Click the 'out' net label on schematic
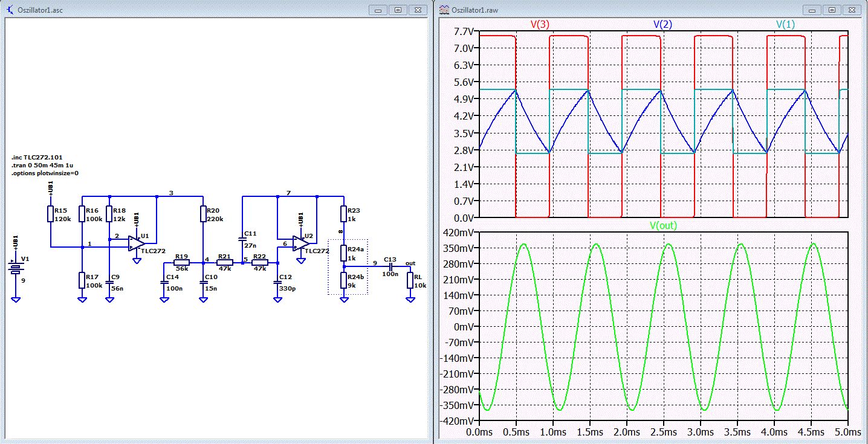The width and height of the screenshot is (868, 444). (x=410, y=263)
